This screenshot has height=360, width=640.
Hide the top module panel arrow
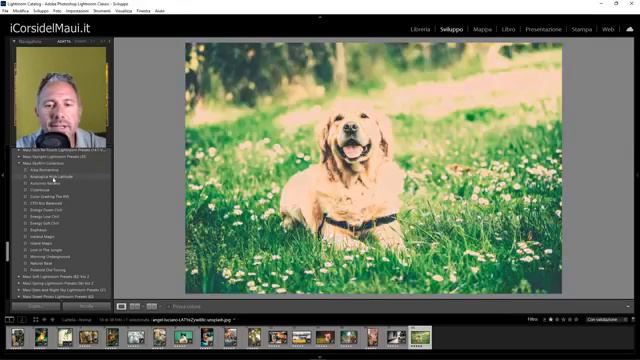click(x=320, y=17)
